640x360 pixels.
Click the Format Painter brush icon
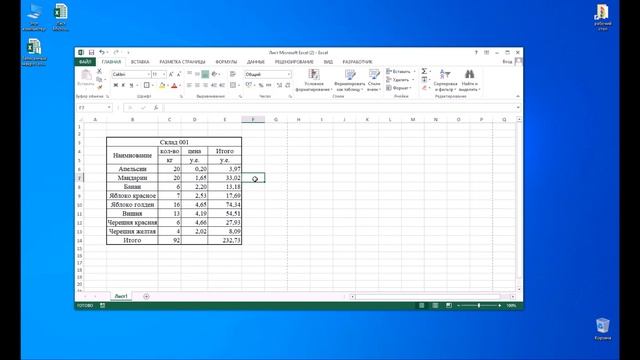tap(99, 87)
